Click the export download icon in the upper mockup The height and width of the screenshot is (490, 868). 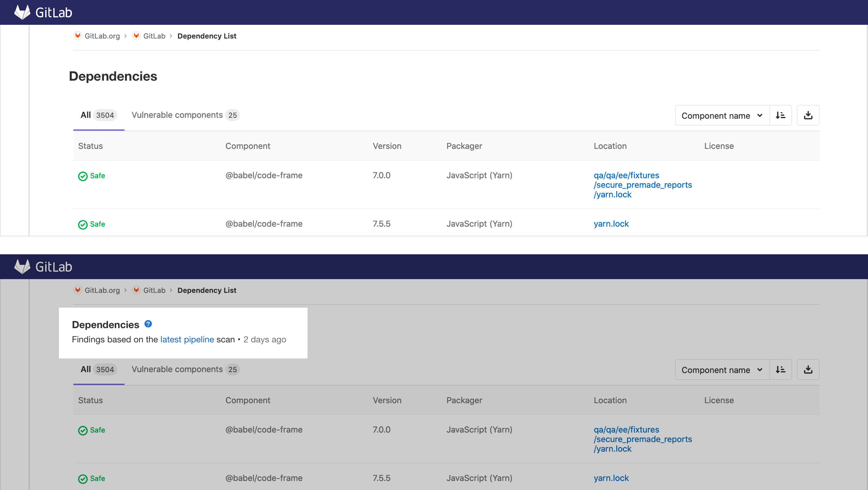pos(808,116)
